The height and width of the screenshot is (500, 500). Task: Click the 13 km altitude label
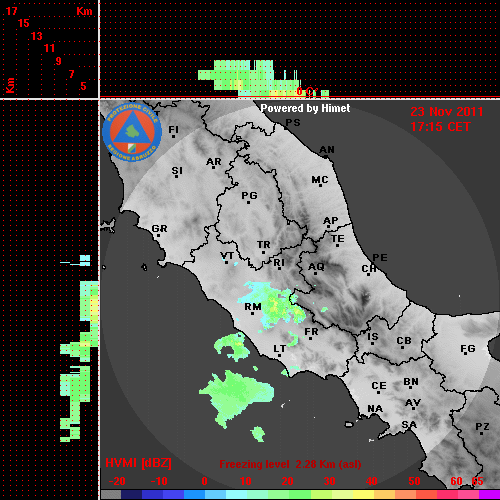pyautogui.click(x=37, y=36)
